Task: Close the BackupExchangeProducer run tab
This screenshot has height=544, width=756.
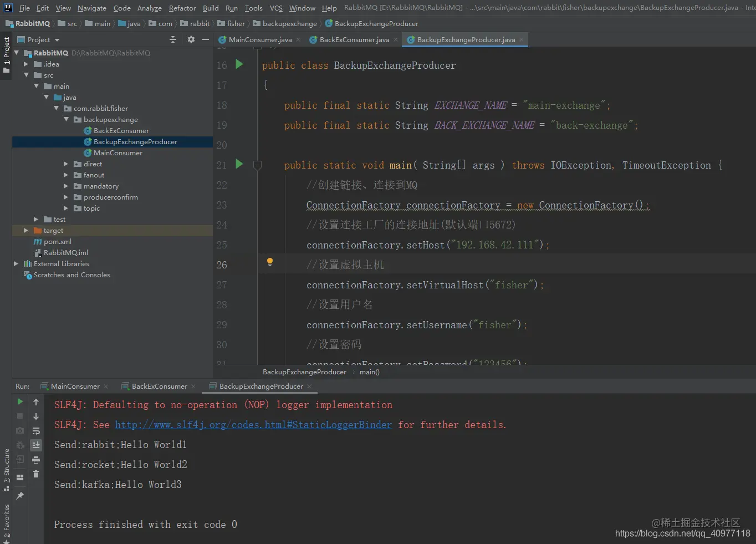Action: pos(309,386)
